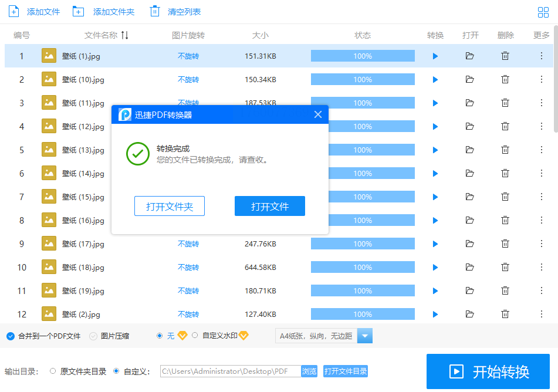Delete 壁纸 (13).jpg using trash icon
This screenshot has width=558, height=392.
pyautogui.click(x=505, y=150)
